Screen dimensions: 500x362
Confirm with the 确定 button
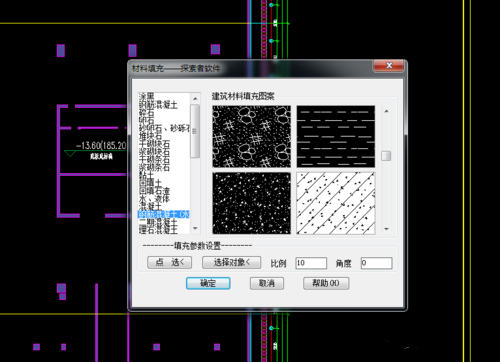pyautogui.click(x=208, y=283)
